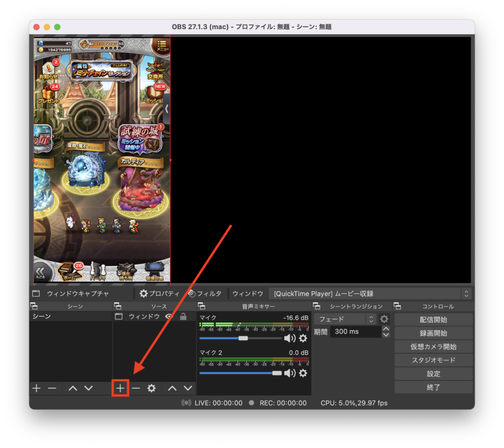Move source up in the Sources list
Image resolution: width=504 pixels, height=448 pixels.
172,388
